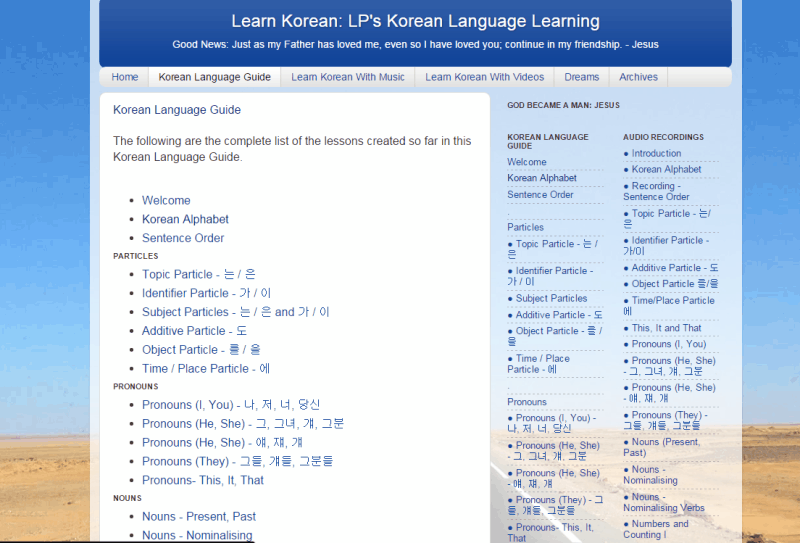Open Pronouns- This, It, That main link
Viewport: 800px width, 543px height.
[x=203, y=481]
